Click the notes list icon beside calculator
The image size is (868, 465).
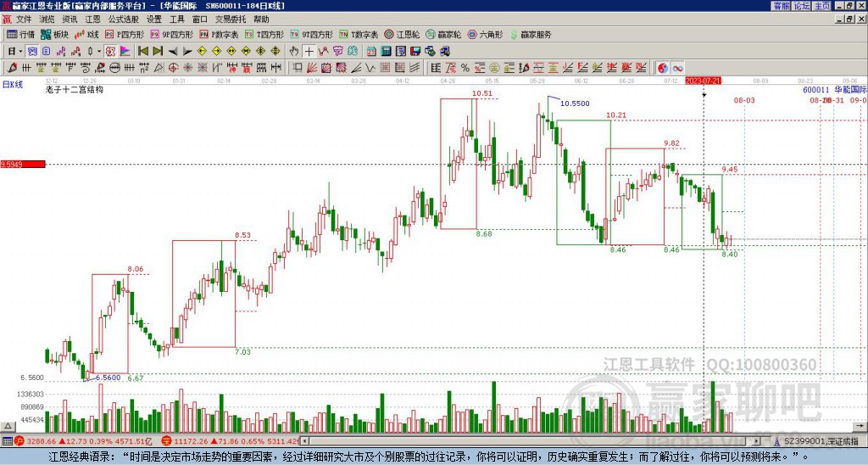(401, 52)
